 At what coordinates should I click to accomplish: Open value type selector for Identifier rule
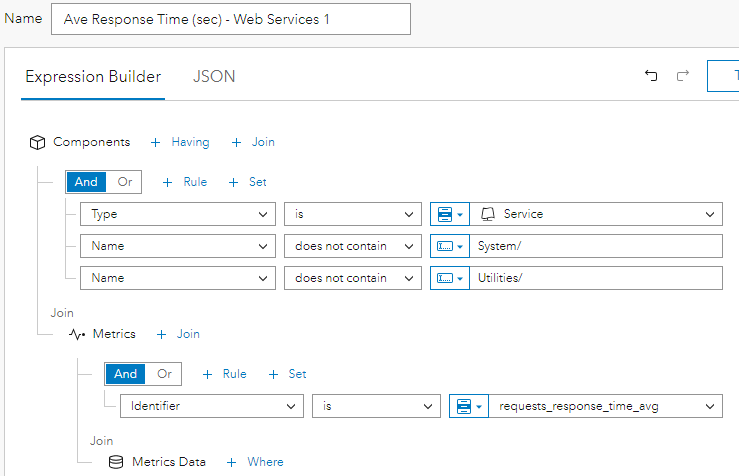[x=468, y=406]
